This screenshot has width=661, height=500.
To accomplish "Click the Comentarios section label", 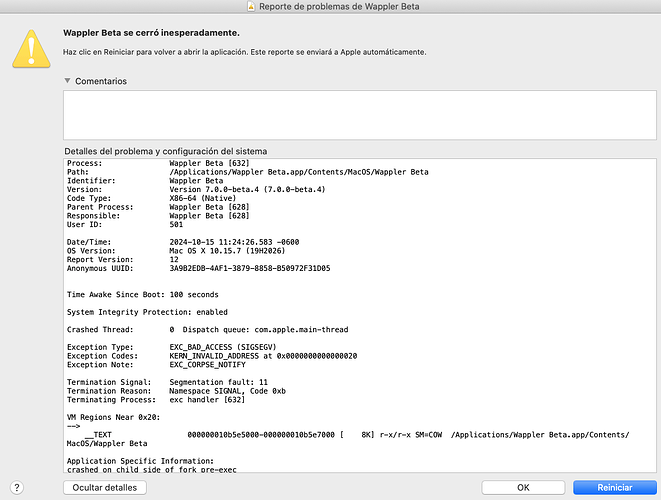I will coord(104,81).
